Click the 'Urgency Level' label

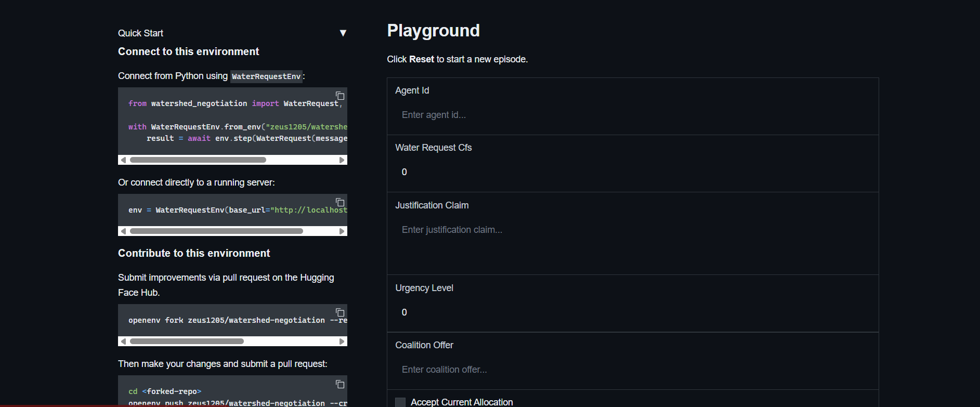(x=424, y=288)
